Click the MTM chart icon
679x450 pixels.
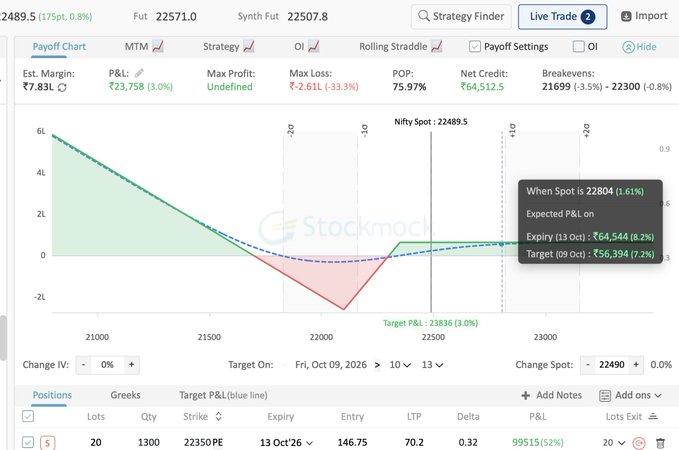[x=158, y=46]
